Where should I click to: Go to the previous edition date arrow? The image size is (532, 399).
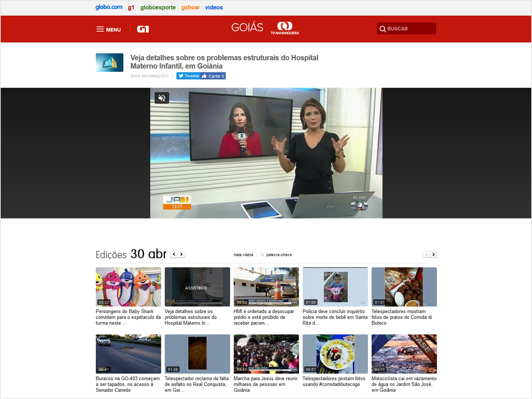pyautogui.click(x=174, y=254)
